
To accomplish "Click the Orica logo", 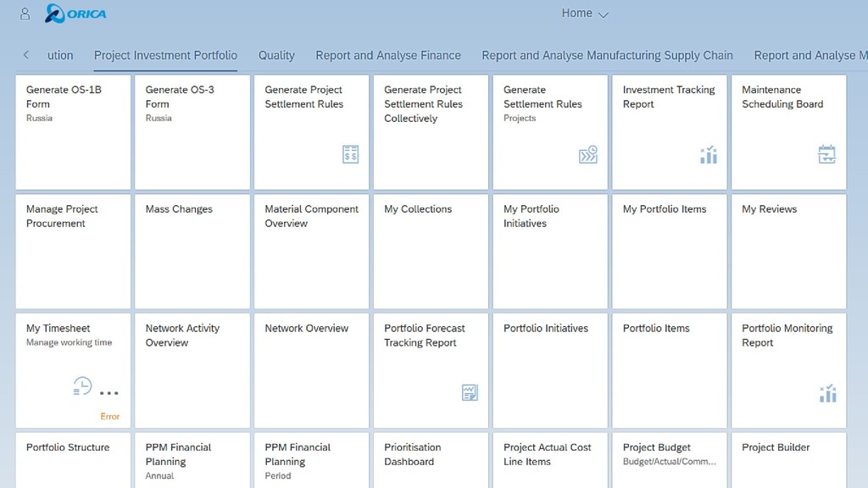I will point(75,14).
